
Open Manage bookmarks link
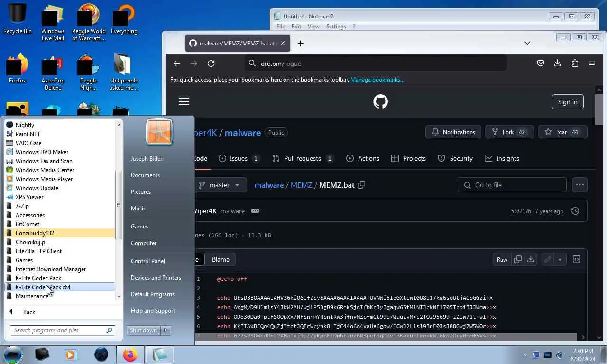377,80
